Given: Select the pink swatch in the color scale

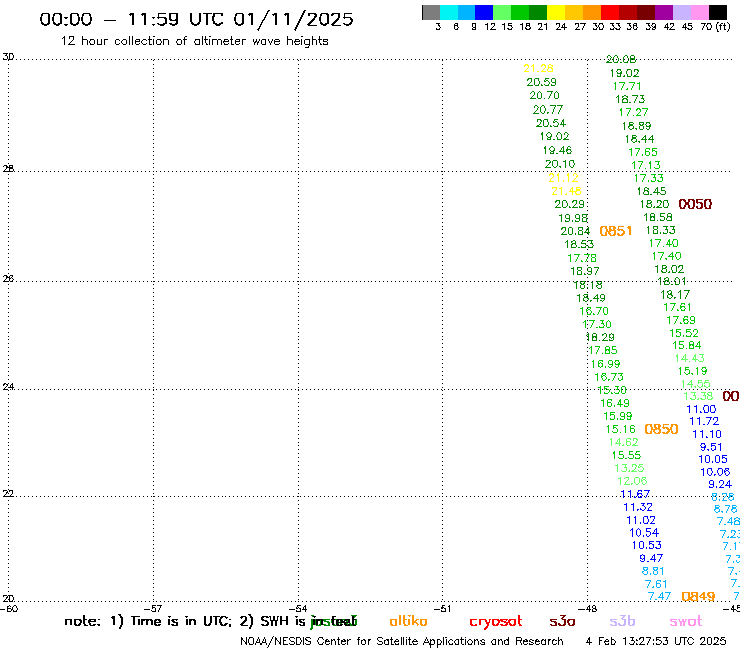Looking at the screenshot, I should (x=699, y=12).
